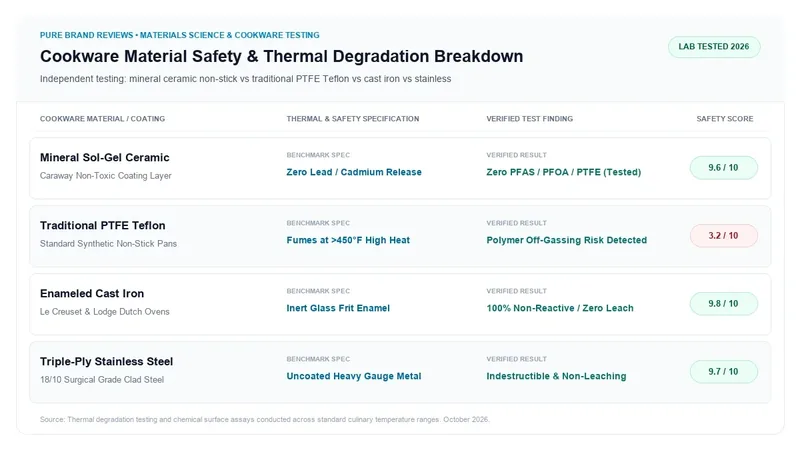Click Benchmark Spec label in Enameled Cast Iron row
This screenshot has width=800, height=450.
(318, 291)
